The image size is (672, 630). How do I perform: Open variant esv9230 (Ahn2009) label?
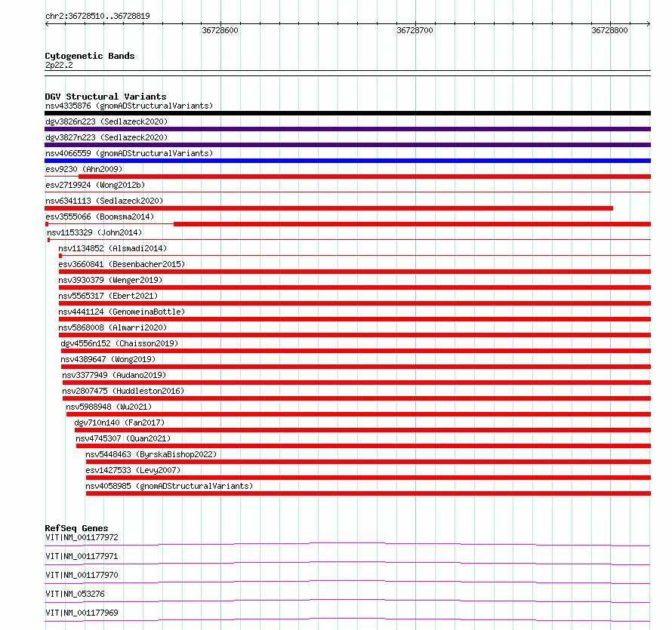tap(84, 169)
